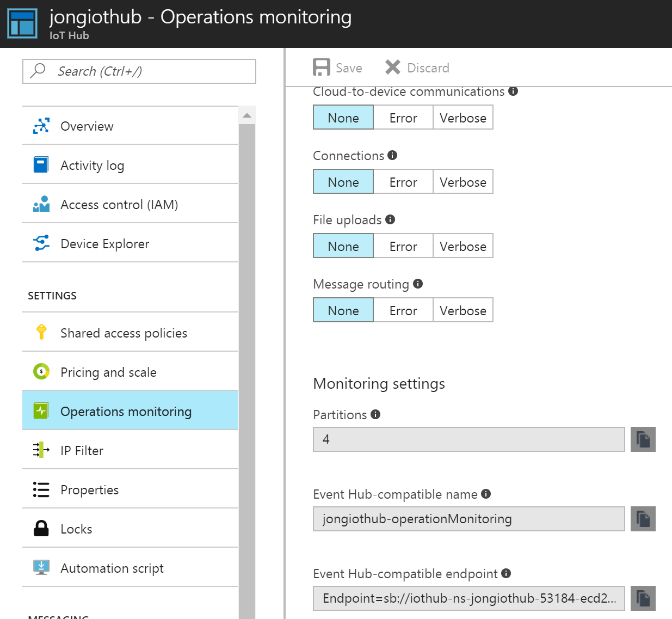Copy the Event Hub-compatible name value
This screenshot has height=619, width=672.
pos(643,519)
